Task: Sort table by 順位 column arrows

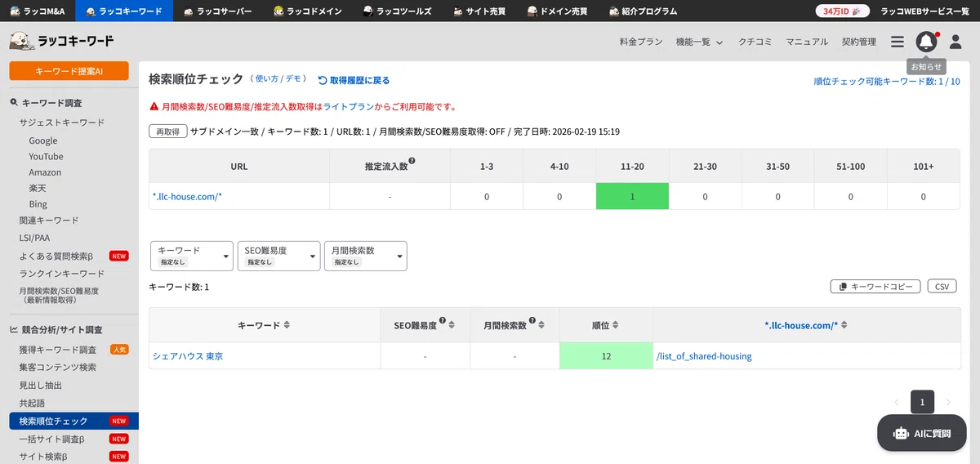Action: click(x=617, y=325)
